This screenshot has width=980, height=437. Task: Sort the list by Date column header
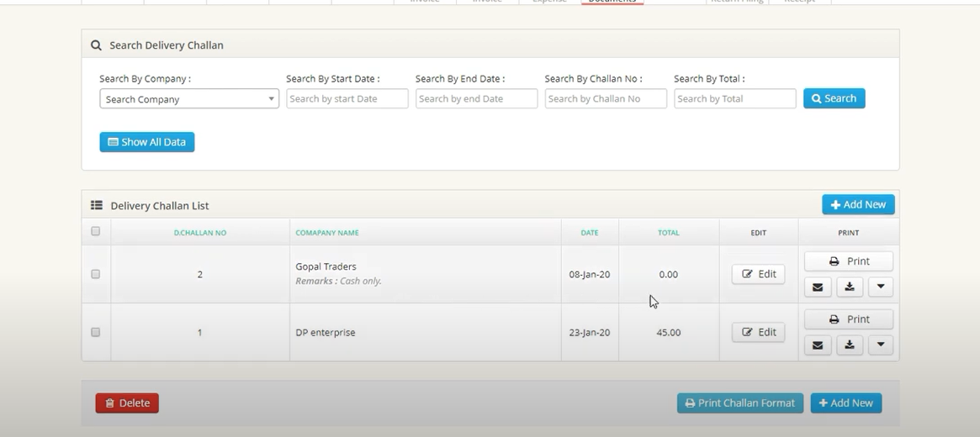[590, 233]
